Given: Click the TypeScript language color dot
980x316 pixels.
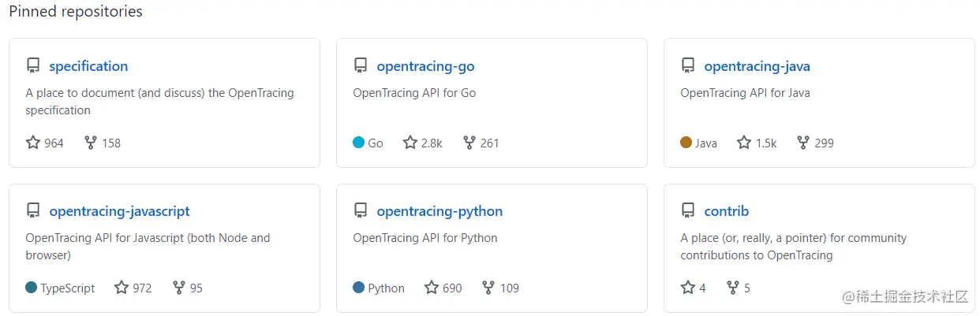Looking at the screenshot, I should (x=32, y=288).
